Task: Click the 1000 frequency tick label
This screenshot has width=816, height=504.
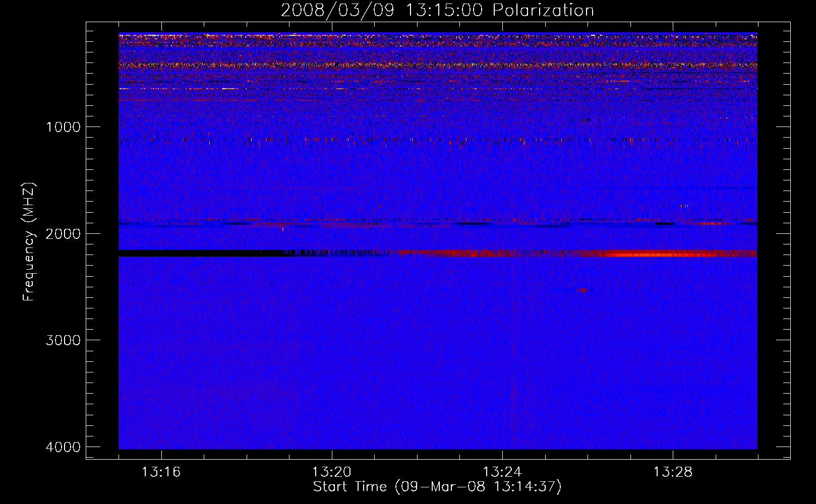Action: [x=63, y=127]
